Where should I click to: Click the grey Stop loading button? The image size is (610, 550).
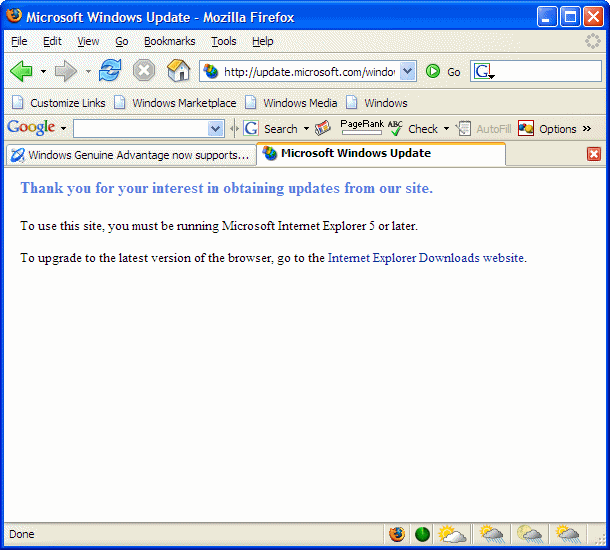pos(144,71)
